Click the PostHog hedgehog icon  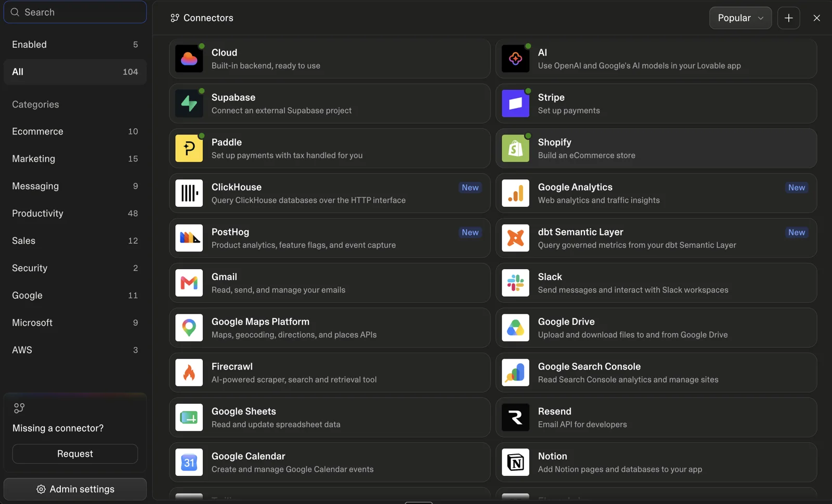click(189, 238)
